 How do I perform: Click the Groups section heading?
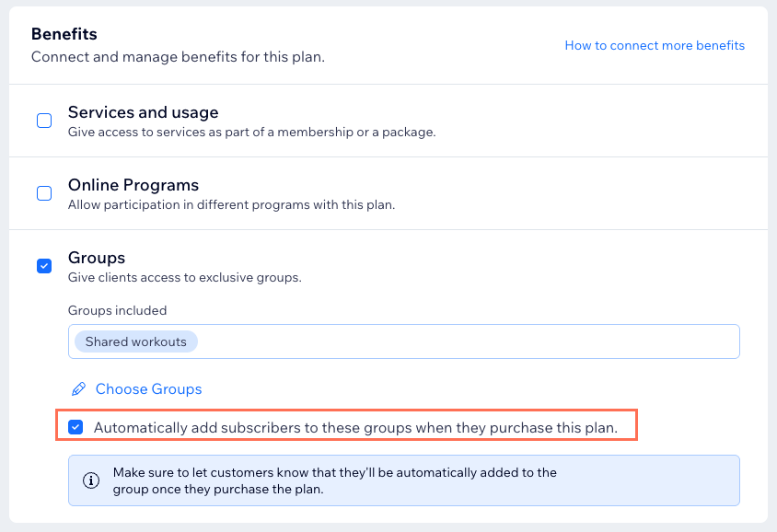click(97, 258)
